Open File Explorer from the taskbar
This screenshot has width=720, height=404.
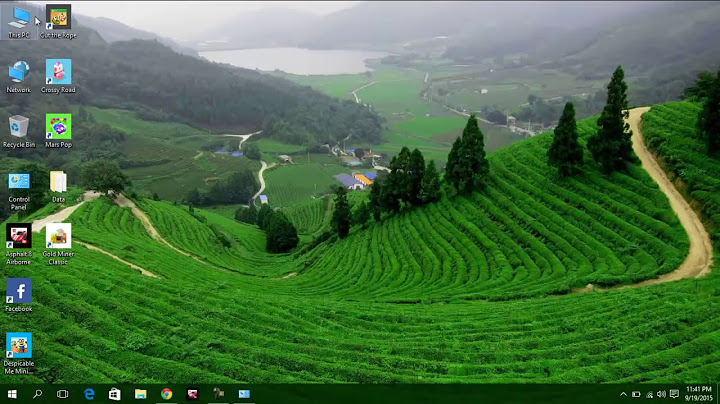tap(141, 394)
